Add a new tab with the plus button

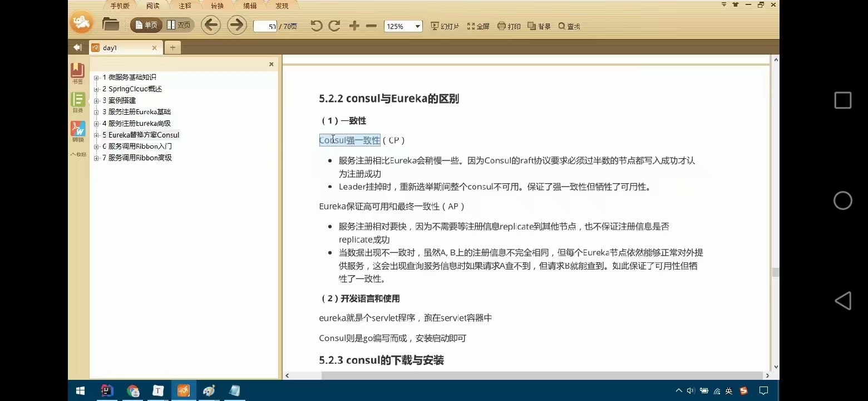(172, 48)
